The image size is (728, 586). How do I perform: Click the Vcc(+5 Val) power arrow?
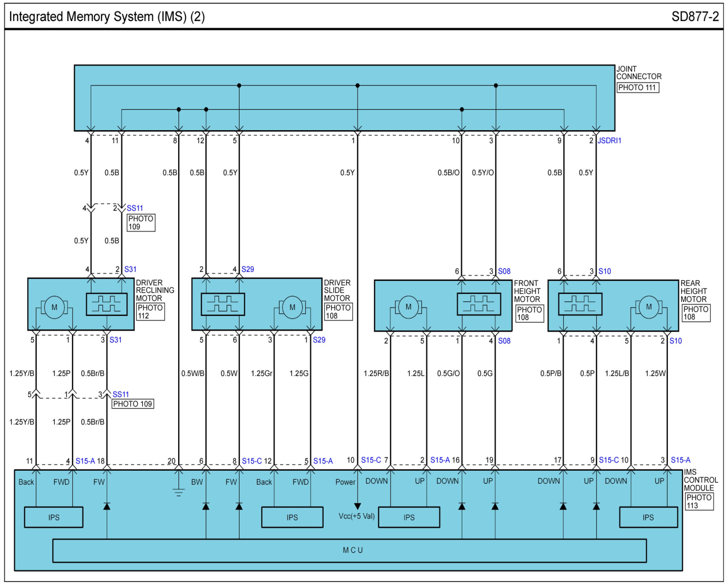(357, 506)
